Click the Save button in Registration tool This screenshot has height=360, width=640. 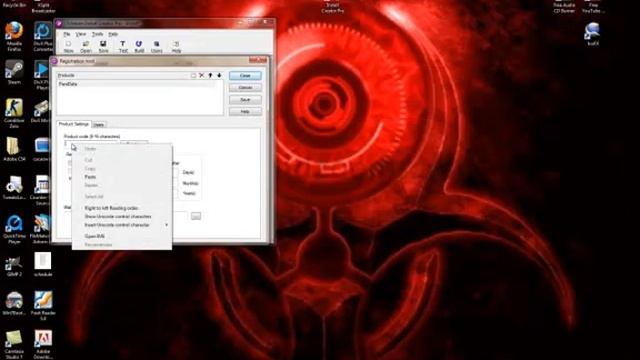click(245, 100)
